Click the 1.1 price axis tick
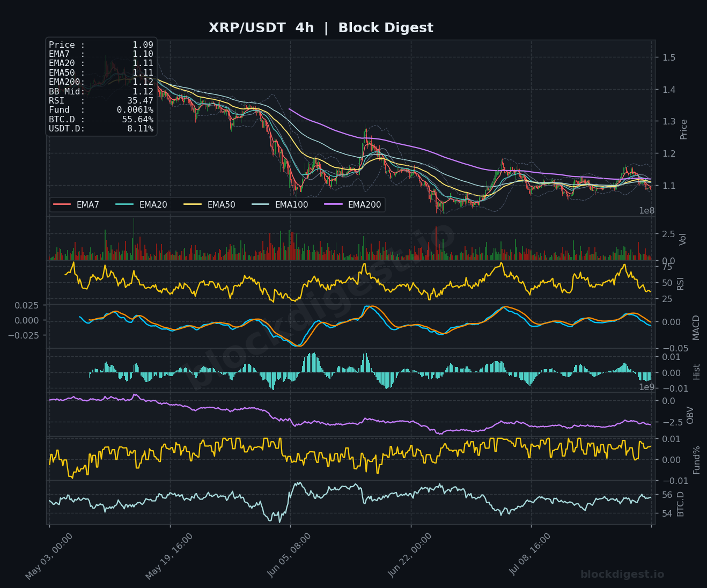Image resolution: width=707 pixels, height=588 pixels. (x=668, y=186)
